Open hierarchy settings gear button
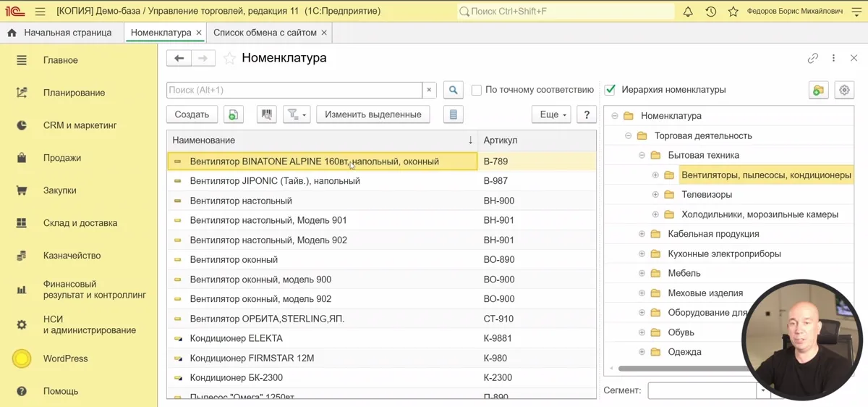This screenshot has height=407, width=868. pyautogui.click(x=844, y=90)
